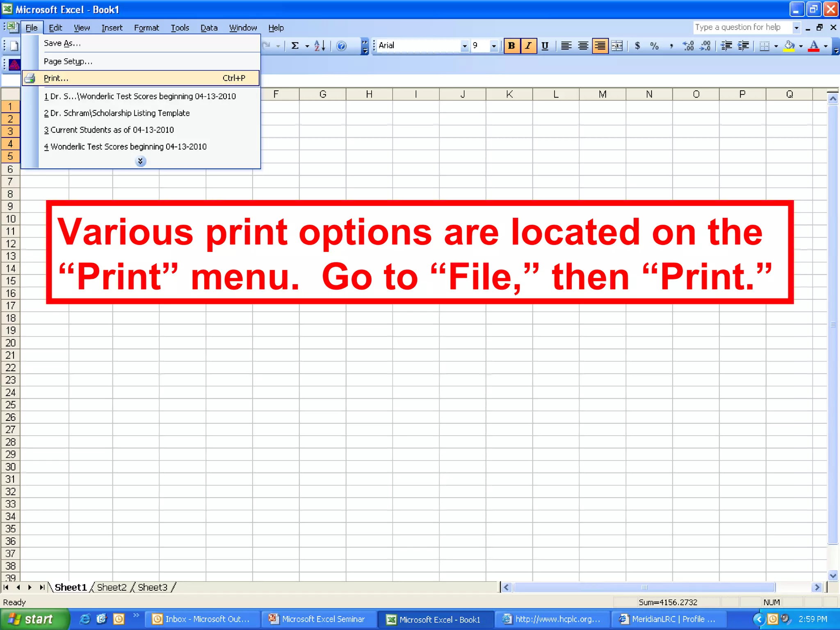Open Standard toolbar options chevron
The width and height of the screenshot is (840, 630).
pyautogui.click(x=365, y=46)
